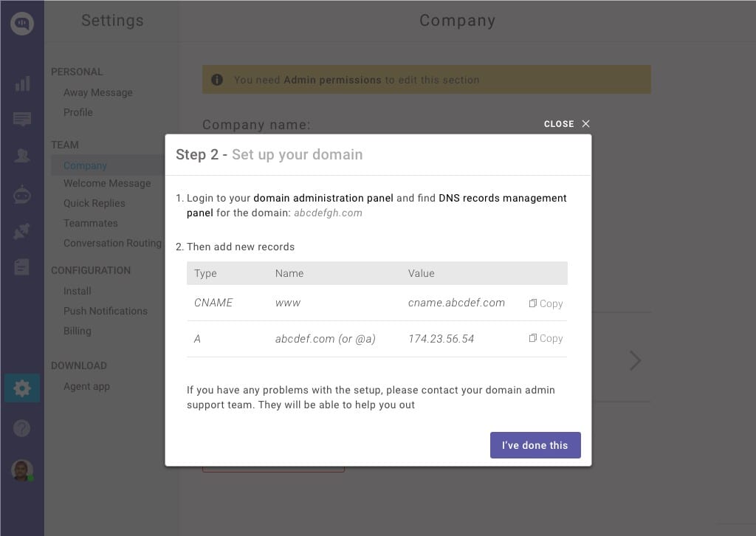The height and width of the screenshot is (536, 756).
Task: Click the cname.abcdef.com value text
Action: point(456,303)
